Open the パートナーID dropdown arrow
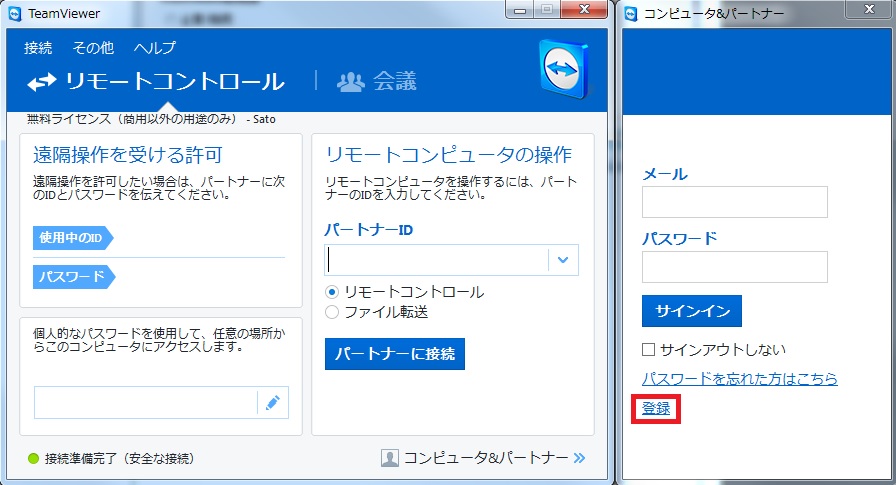Screen dimensions: 896x485 [563, 260]
